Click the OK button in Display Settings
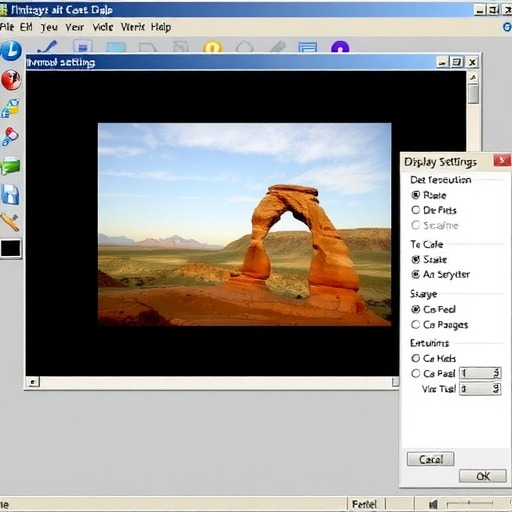Screen dimensions: 512x512 tap(483, 476)
